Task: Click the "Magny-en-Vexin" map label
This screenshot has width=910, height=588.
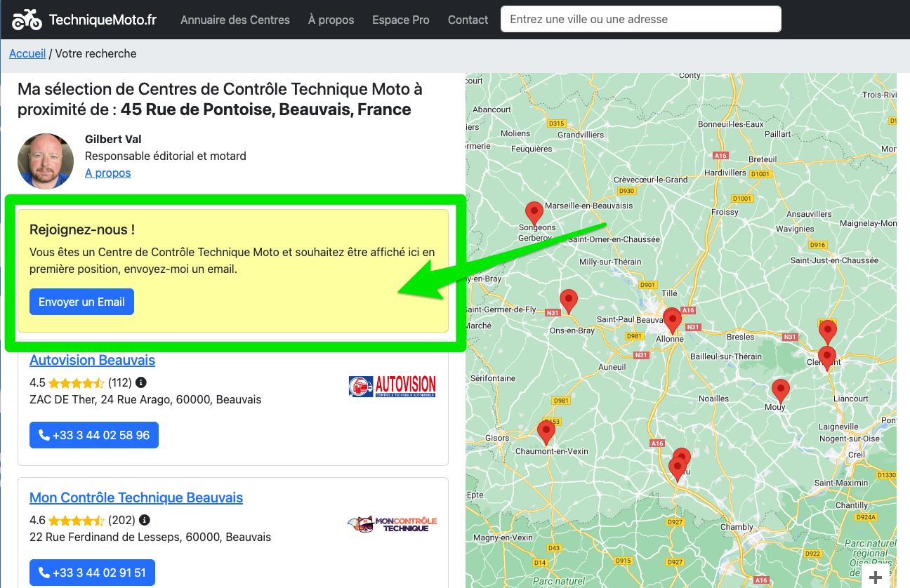Action: coord(503,537)
